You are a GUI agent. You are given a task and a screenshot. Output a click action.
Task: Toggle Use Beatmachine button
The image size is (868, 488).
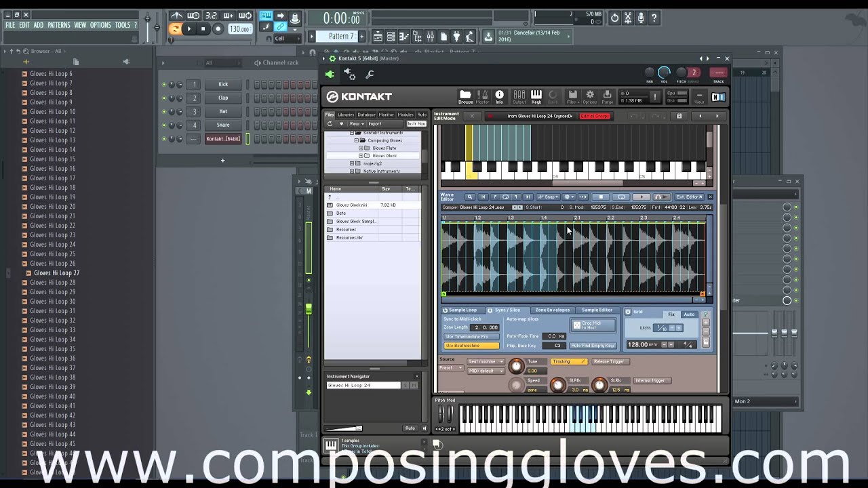(x=472, y=346)
